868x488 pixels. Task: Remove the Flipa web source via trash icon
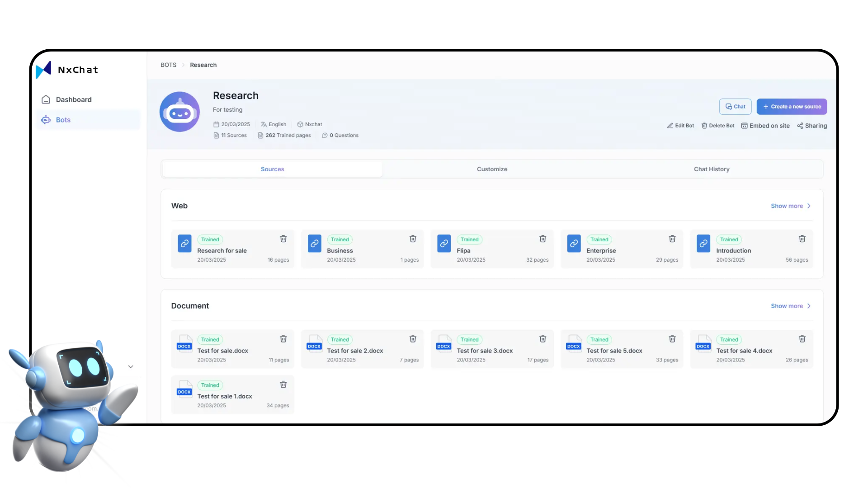click(542, 239)
